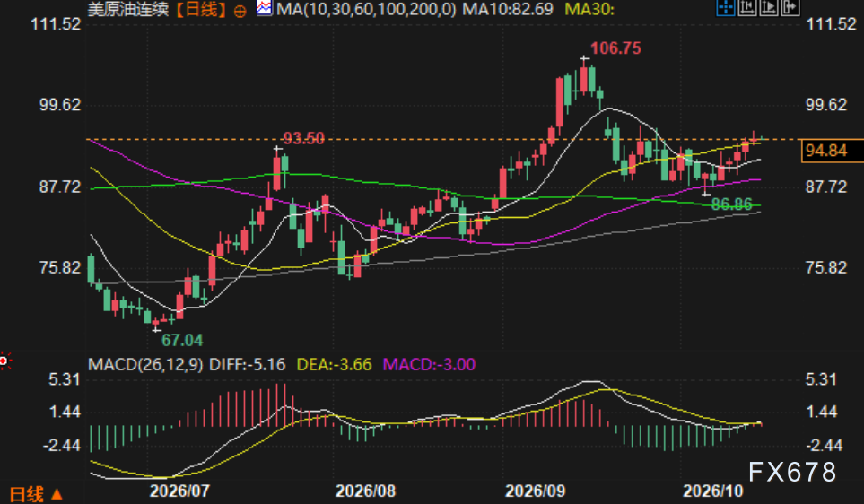This screenshot has height=504, width=864.
Task: Click the play-forward range icon
Action: [x=769, y=8]
